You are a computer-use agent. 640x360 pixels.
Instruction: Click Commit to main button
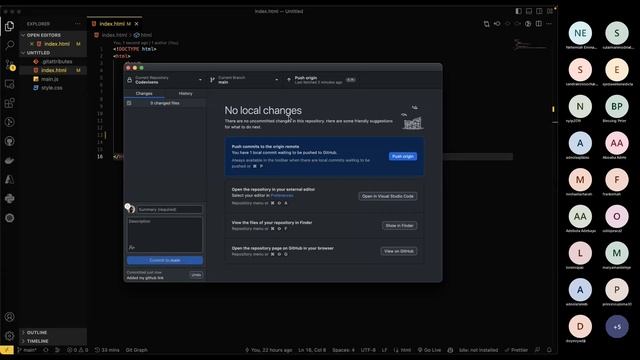pos(164,260)
